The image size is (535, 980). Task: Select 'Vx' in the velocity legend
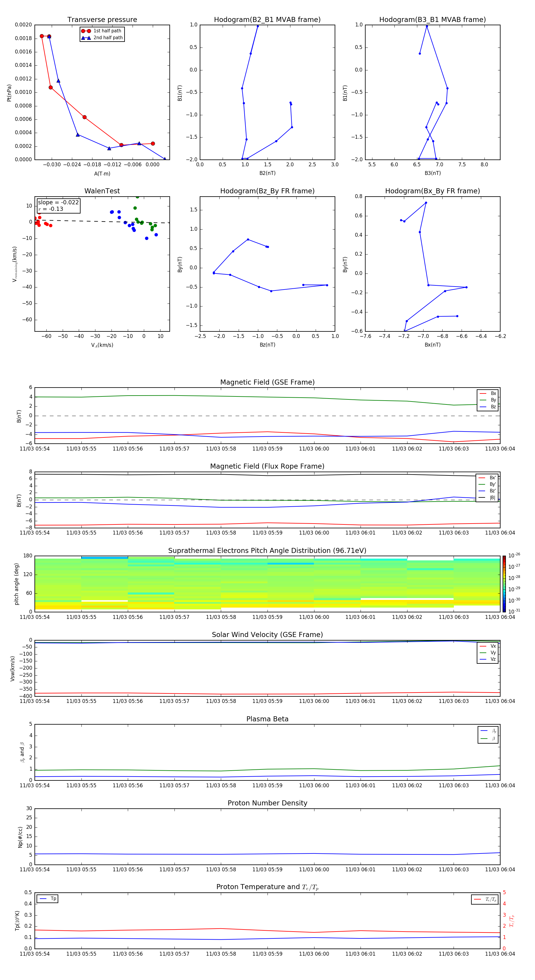tap(488, 646)
